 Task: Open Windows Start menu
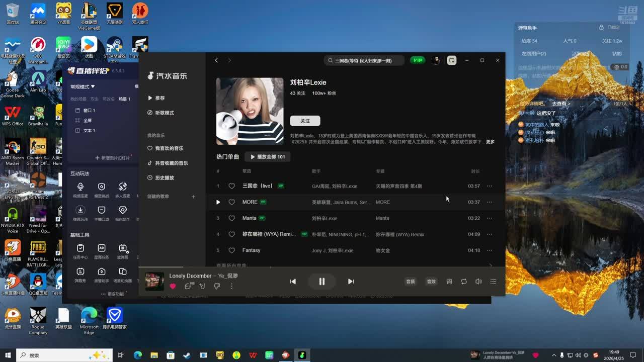click(8, 355)
